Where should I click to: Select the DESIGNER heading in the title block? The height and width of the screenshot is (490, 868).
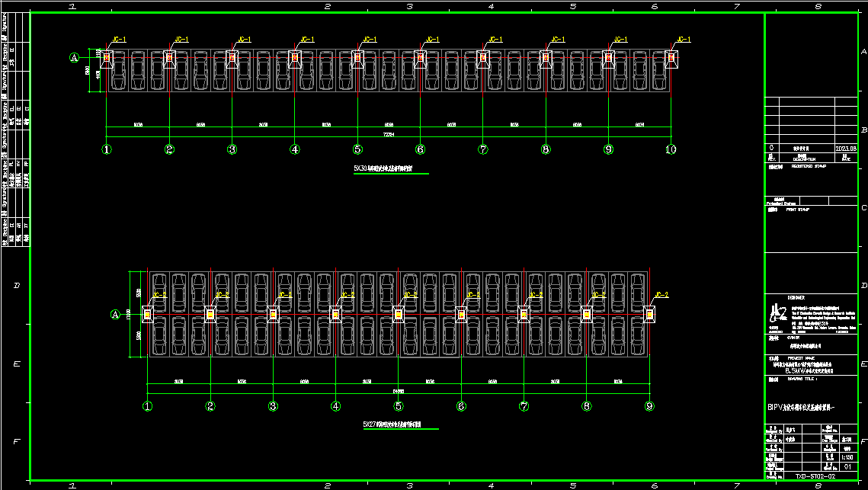click(x=796, y=298)
